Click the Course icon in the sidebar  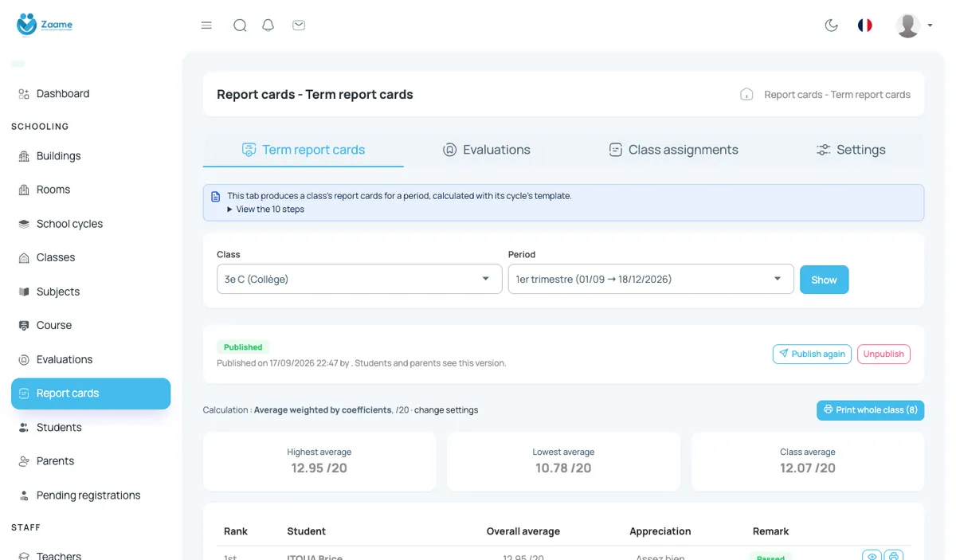click(x=24, y=326)
